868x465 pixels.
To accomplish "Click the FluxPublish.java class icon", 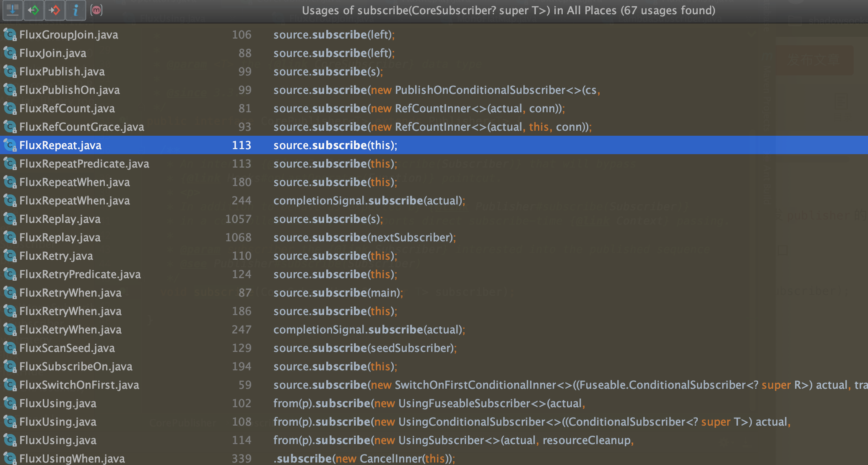I will point(10,72).
